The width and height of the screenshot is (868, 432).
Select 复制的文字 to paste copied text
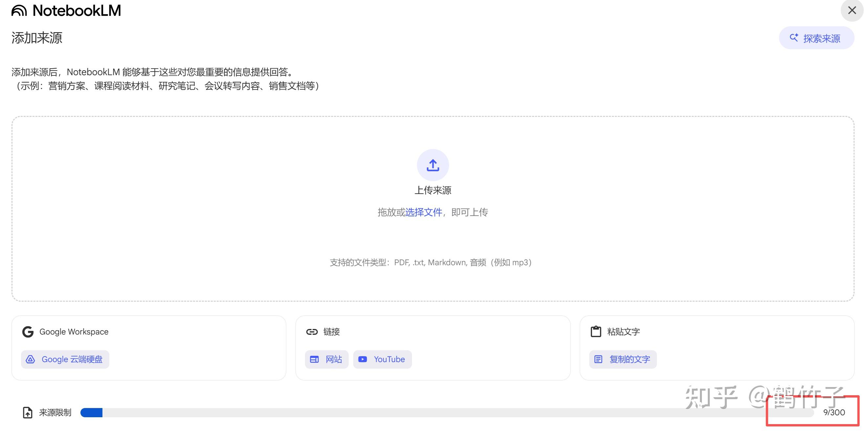[623, 359]
